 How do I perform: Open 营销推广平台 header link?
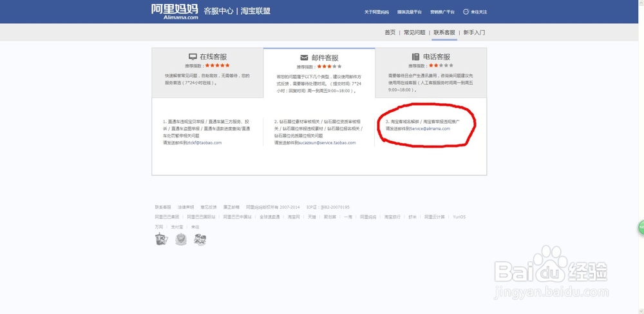[442, 12]
